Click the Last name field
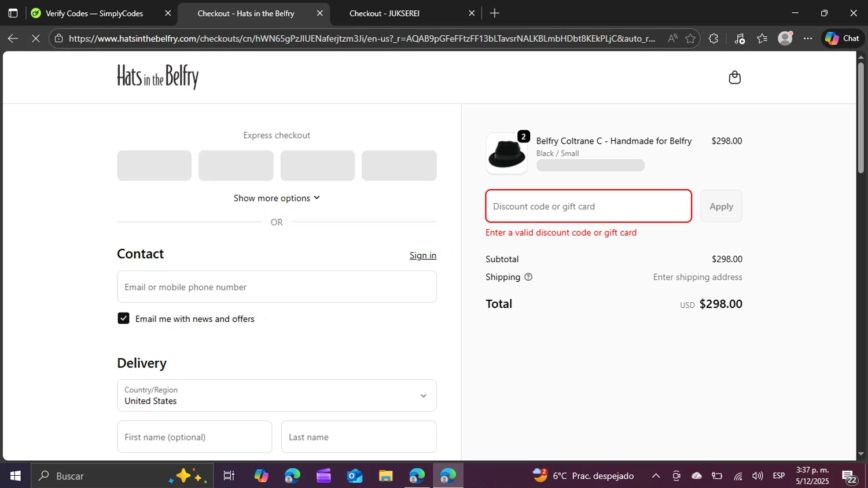 [x=359, y=437]
